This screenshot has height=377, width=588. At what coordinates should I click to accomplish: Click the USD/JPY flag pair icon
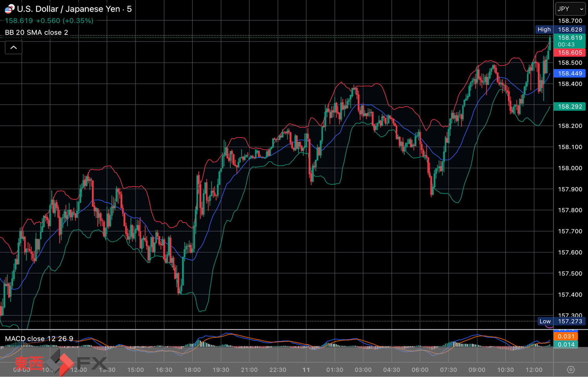click(10, 9)
